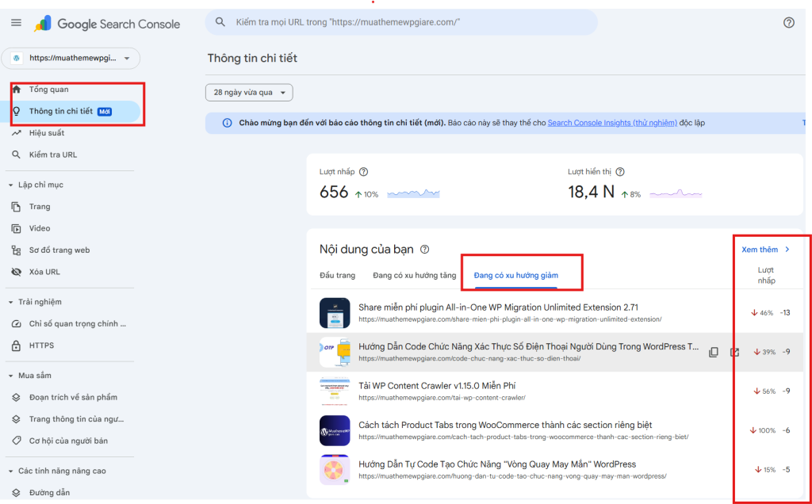Click the Thông tin chi tiết lightbulb icon

[x=17, y=111]
